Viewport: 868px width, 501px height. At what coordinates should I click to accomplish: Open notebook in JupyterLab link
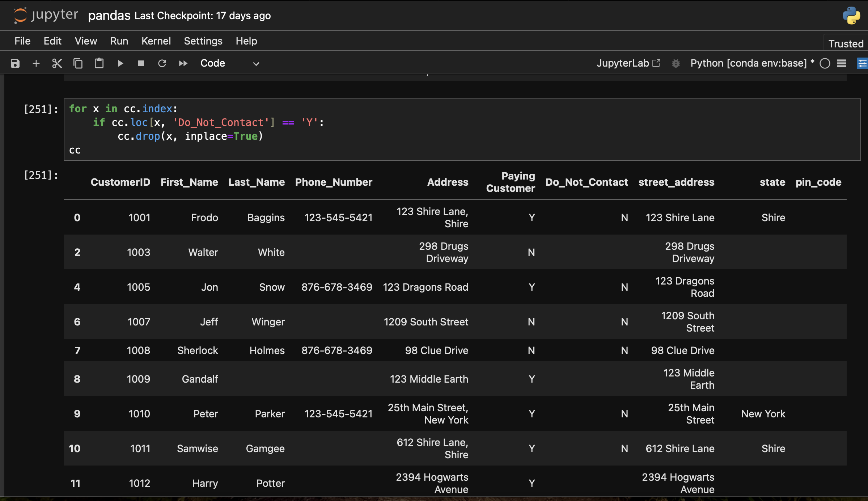[x=628, y=63]
